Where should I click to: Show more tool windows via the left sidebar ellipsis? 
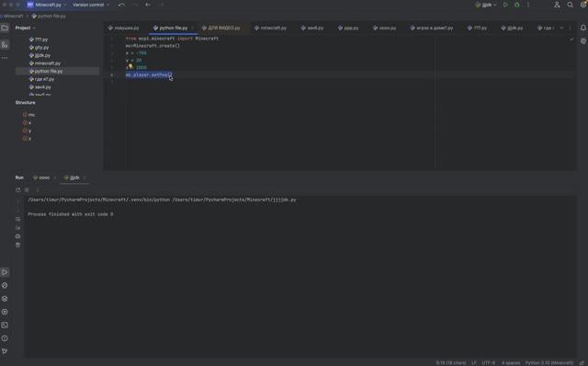[5, 58]
